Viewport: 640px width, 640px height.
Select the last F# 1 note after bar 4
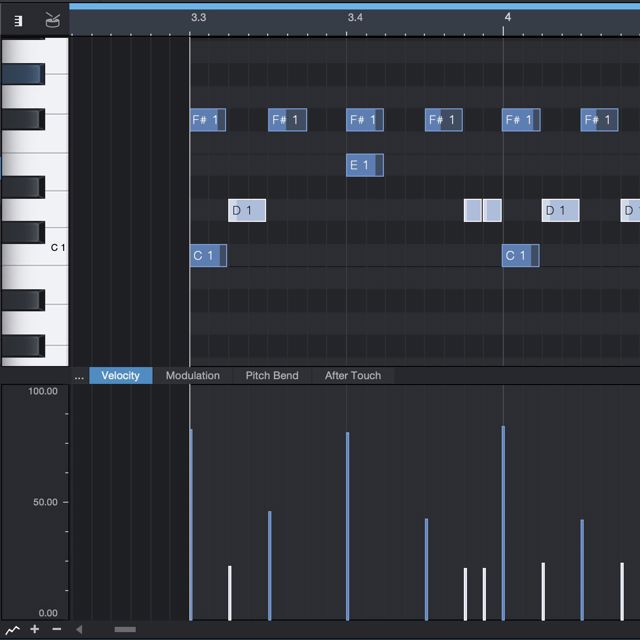point(599,120)
